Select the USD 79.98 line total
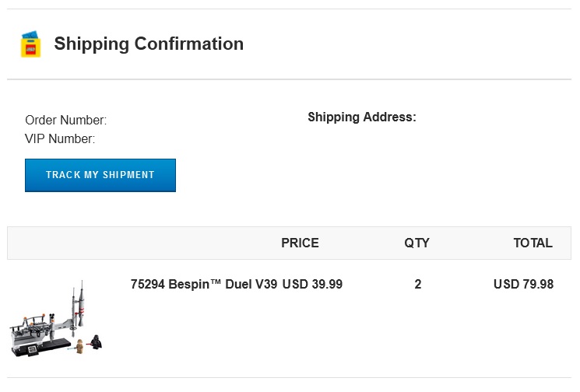 [523, 284]
